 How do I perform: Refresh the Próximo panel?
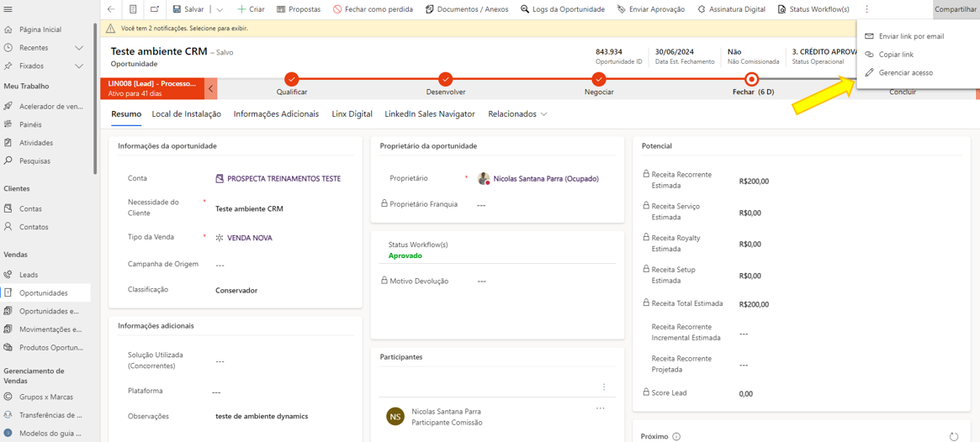pos(953,436)
